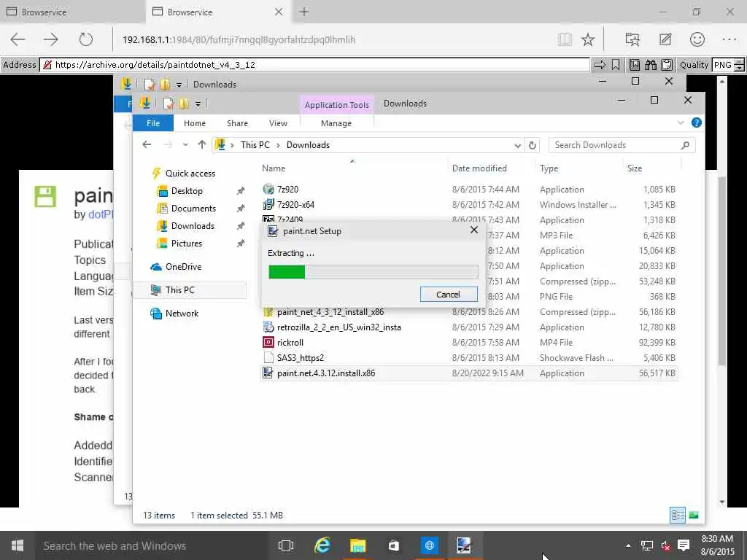Select the 7z920 file
Viewport: 747px width, 560px height.
click(287, 189)
